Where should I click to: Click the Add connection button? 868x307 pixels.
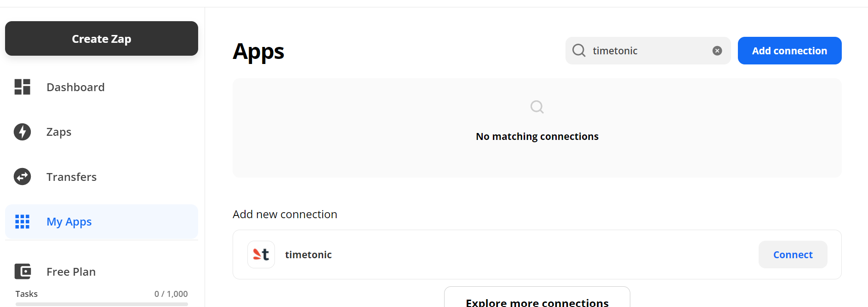point(789,51)
